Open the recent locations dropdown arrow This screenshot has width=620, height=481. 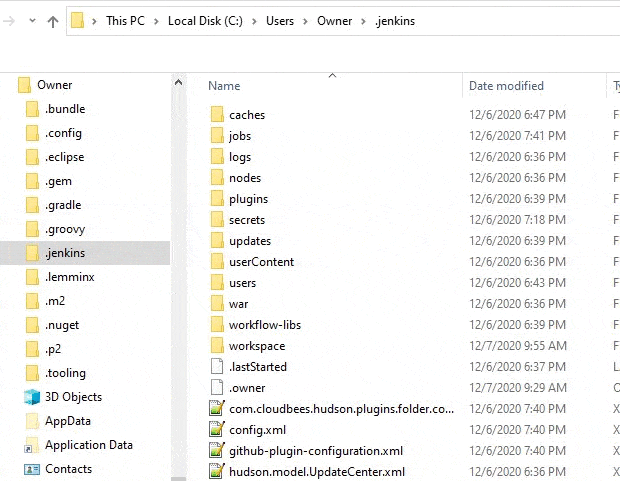[32, 21]
